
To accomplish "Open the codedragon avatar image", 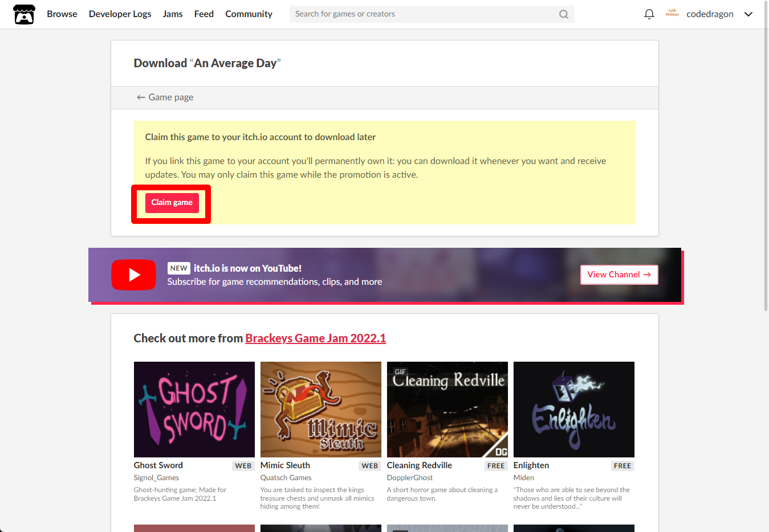I will (x=672, y=14).
